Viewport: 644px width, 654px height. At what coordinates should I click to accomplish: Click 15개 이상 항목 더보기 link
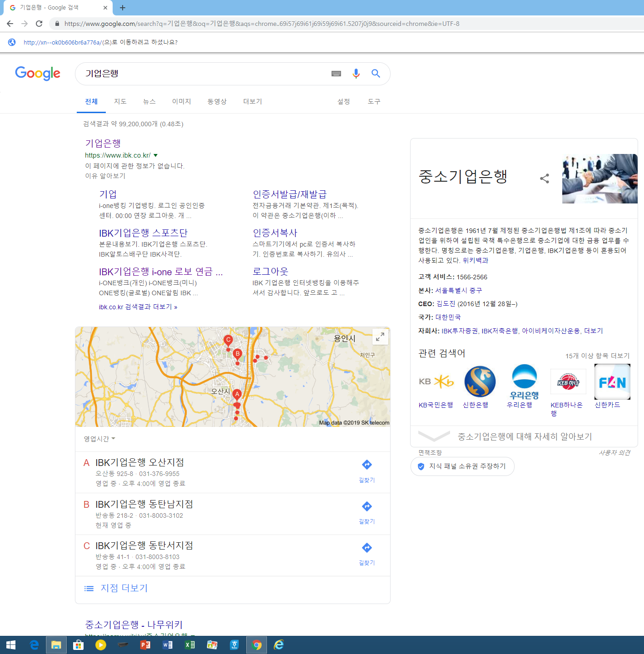pos(598,356)
